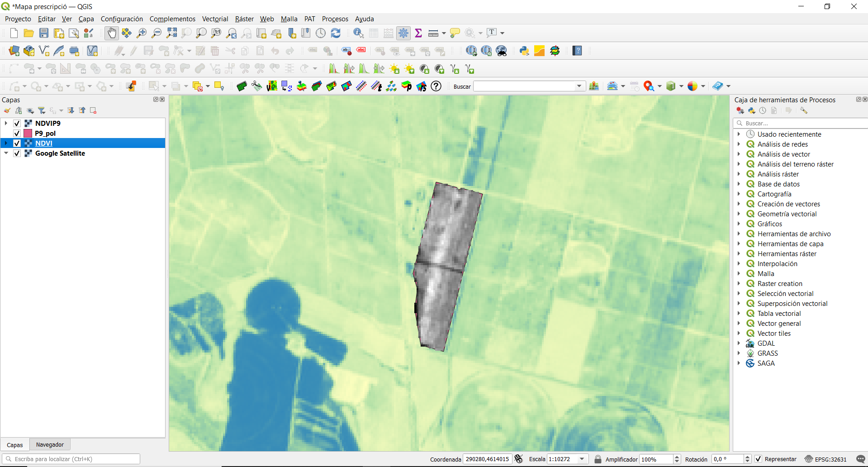Open the Procesos menu
The image size is (868, 467).
coord(335,19)
